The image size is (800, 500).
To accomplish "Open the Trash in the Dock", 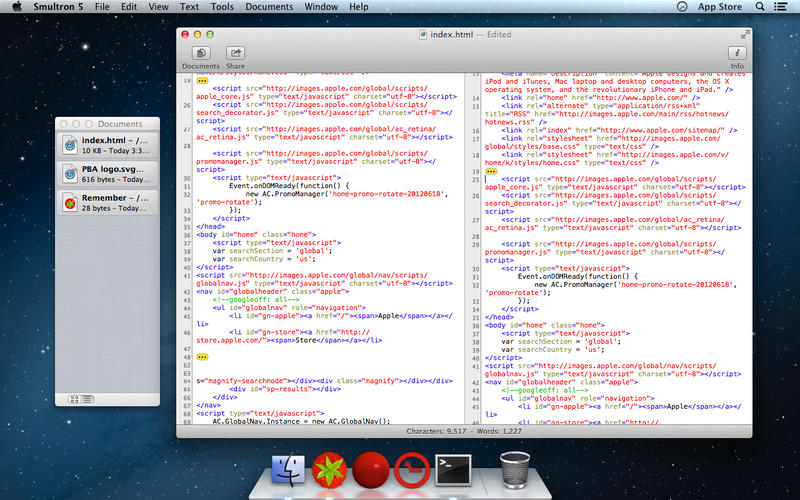I will (514, 468).
